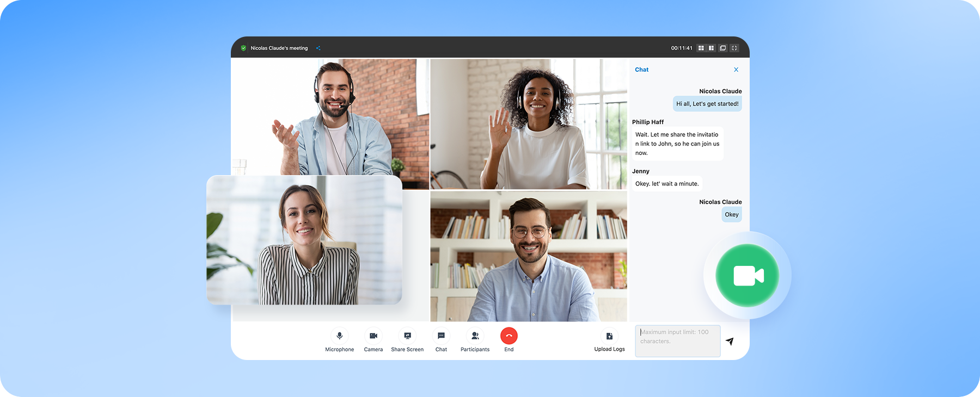Open the Participants list
Image resolution: width=980 pixels, height=397 pixels.
475,336
